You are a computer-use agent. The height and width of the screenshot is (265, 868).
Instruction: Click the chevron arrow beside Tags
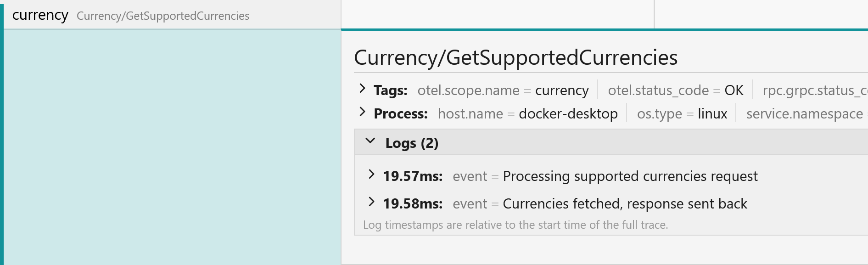pyautogui.click(x=362, y=89)
